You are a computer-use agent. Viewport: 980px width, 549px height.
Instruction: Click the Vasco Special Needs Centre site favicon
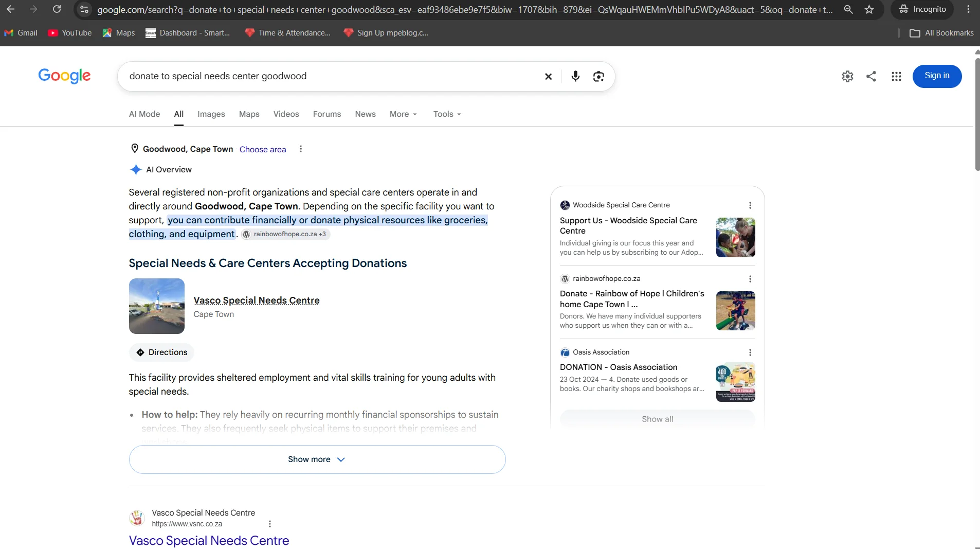137,518
